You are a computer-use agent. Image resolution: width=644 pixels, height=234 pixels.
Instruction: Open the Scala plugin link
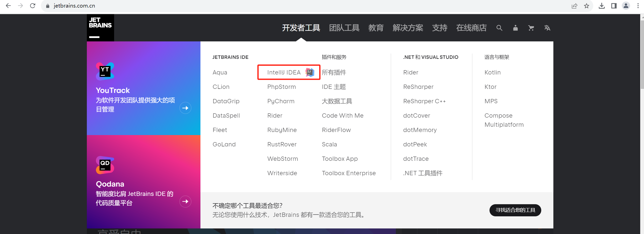329,144
